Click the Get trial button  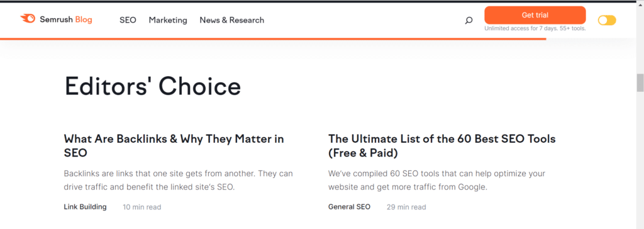tap(535, 15)
